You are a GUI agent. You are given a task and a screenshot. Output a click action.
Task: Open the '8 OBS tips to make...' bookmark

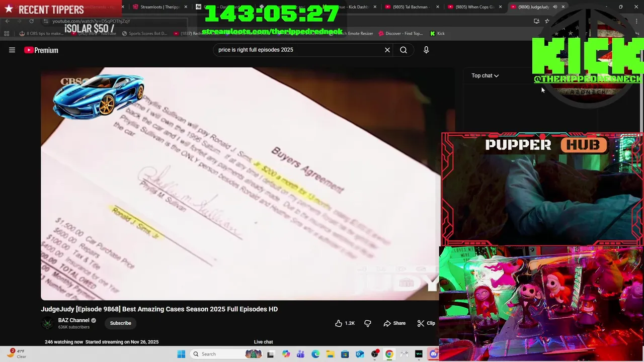[x=41, y=34]
